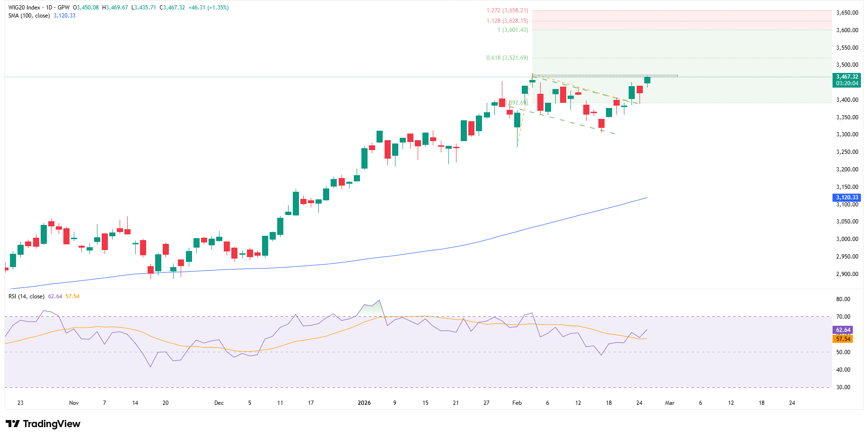Click the RSI (14, close) legend label

coord(26,296)
